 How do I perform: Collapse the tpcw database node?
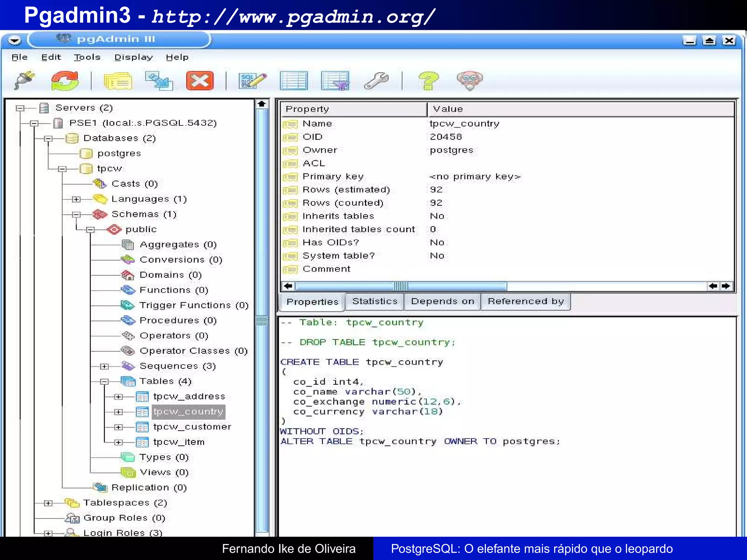click(62, 169)
